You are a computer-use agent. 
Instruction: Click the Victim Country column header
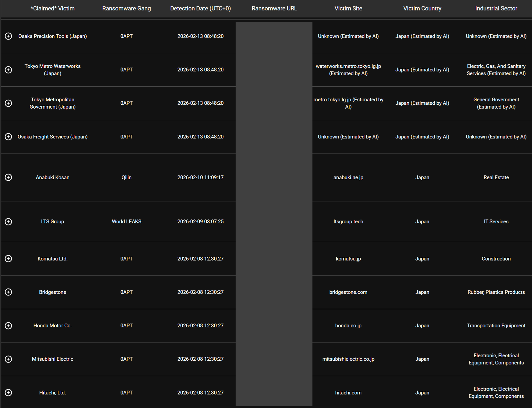tap(422, 8)
